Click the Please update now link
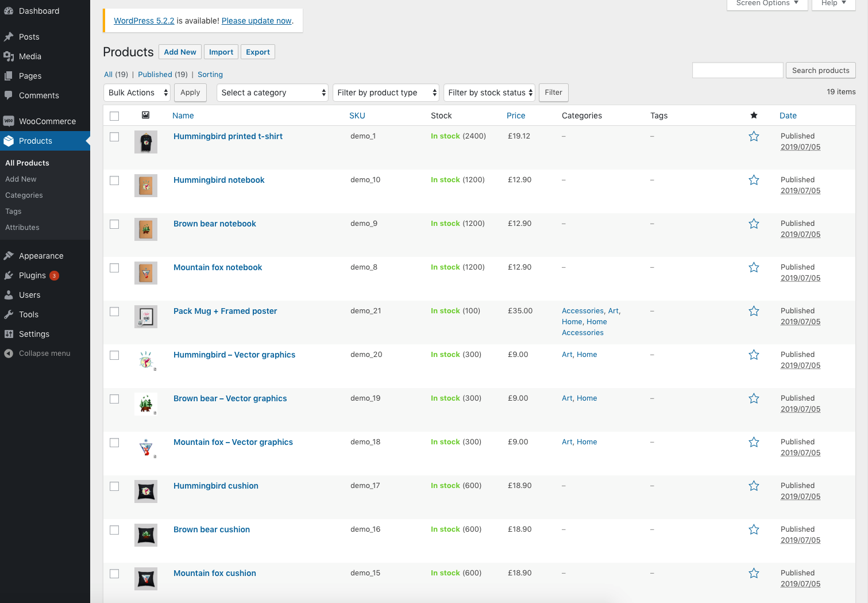The height and width of the screenshot is (603, 868). [x=256, y=21]
